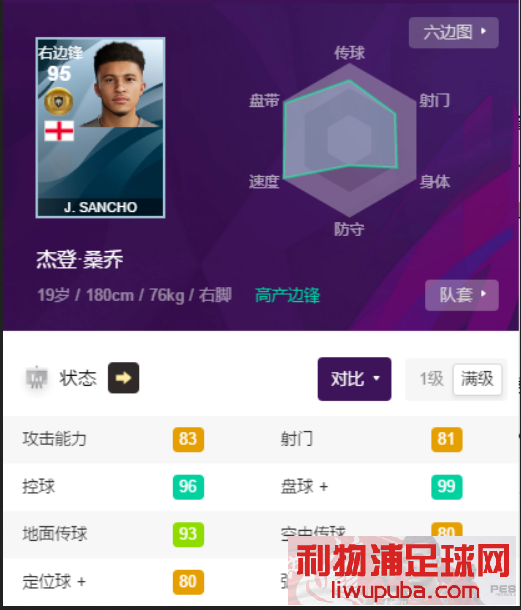Open the 队套 kit view

pyautogui.click(x=462, y=295)
